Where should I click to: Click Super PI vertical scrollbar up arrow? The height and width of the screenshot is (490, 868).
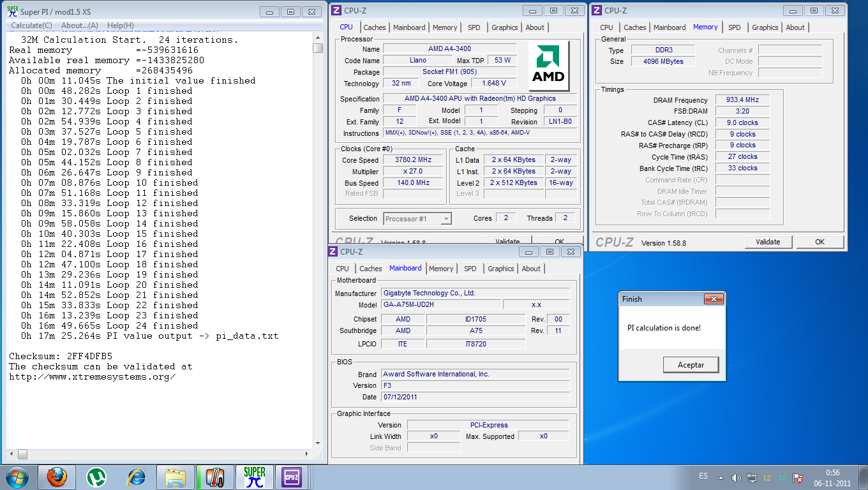coord(317,38)
